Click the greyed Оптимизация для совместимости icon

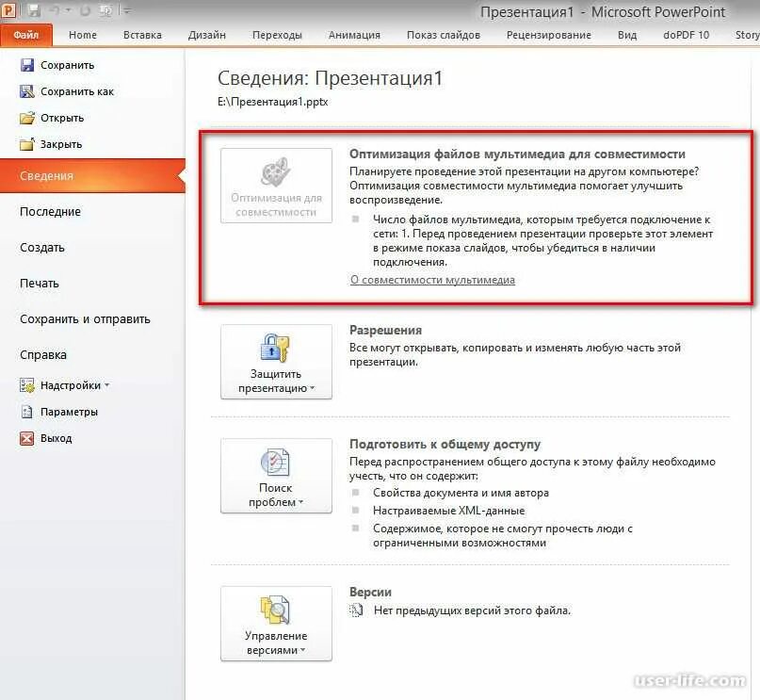click(276, 172)
